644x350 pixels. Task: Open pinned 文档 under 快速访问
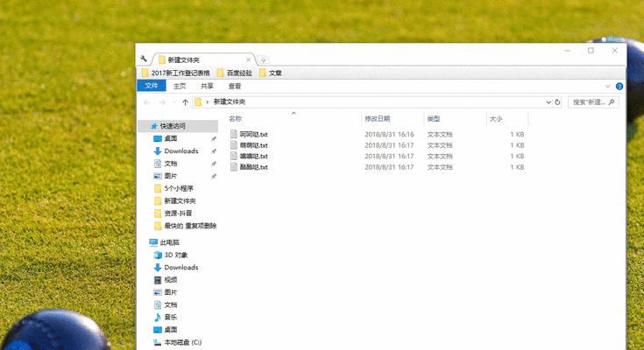pos(171,164)
